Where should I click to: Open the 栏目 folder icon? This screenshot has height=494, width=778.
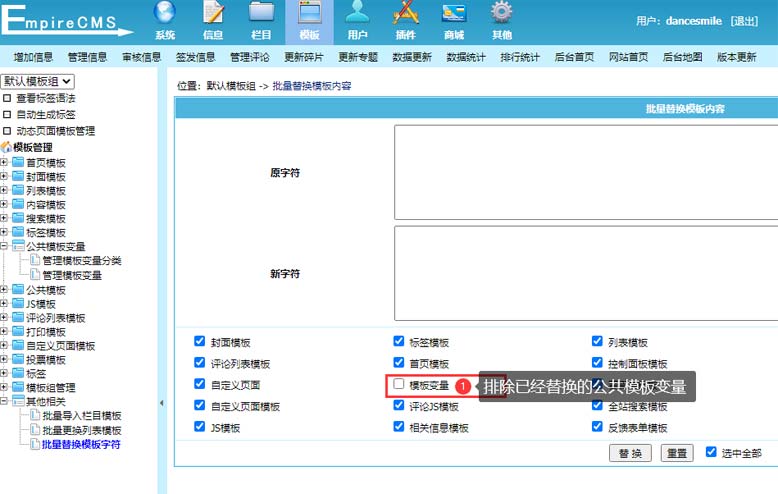click(261, 12)
